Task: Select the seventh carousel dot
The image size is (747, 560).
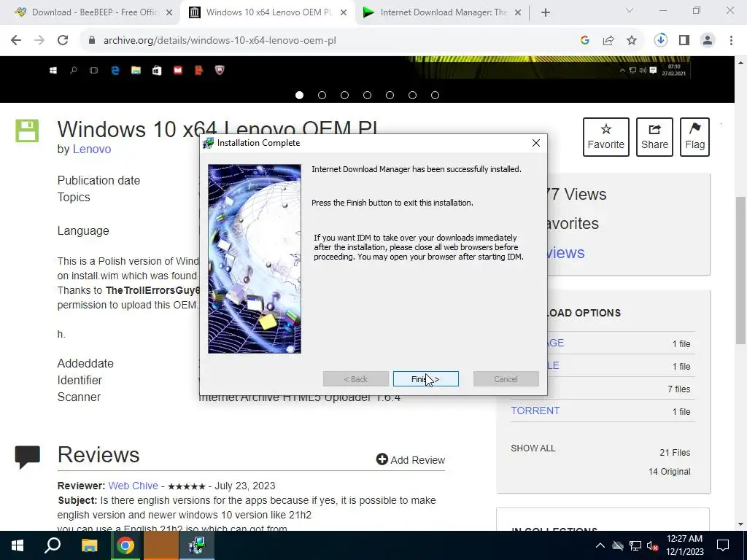Action: click(x=435, y=96)
